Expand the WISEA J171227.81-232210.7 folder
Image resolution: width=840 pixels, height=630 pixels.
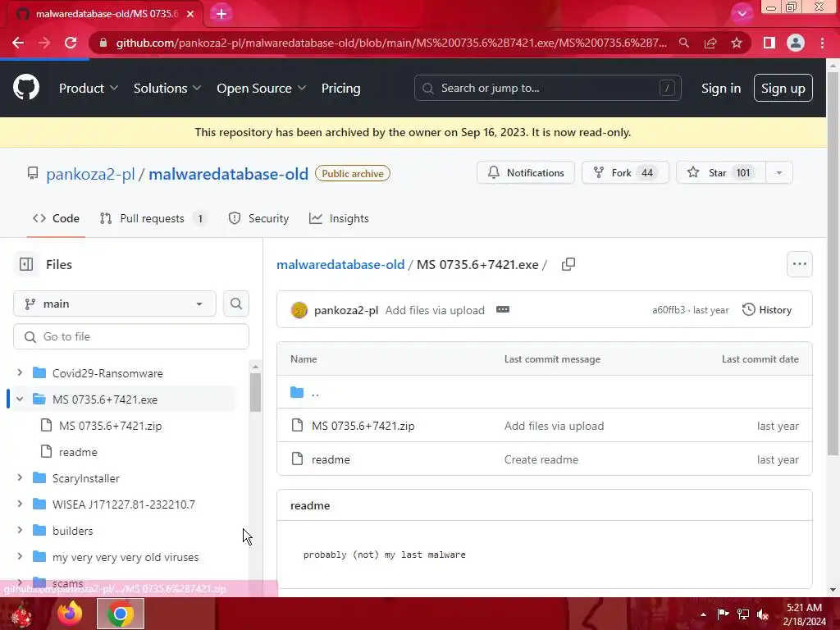coord(20,504)
